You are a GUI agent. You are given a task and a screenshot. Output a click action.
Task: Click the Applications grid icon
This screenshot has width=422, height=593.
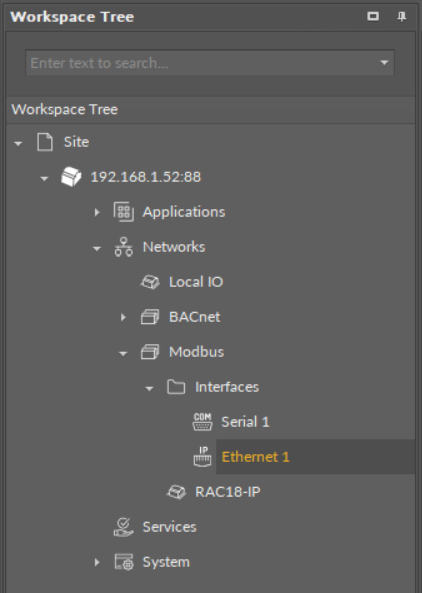[124, 212]
